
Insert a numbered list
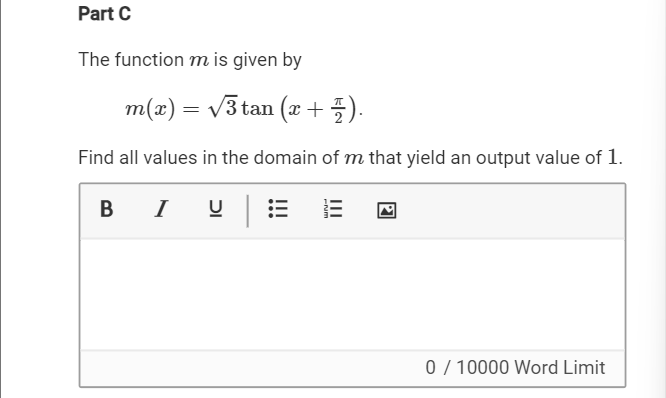(x=333, y=209)
